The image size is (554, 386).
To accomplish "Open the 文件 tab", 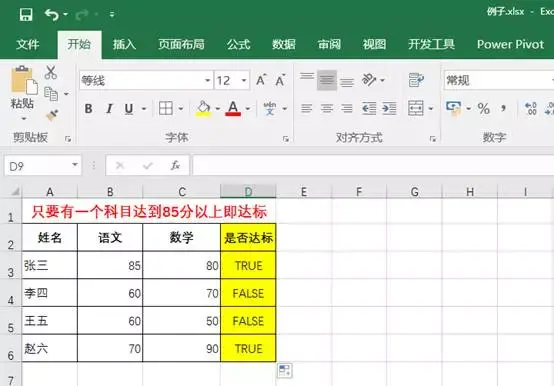I will coord(28,44).
